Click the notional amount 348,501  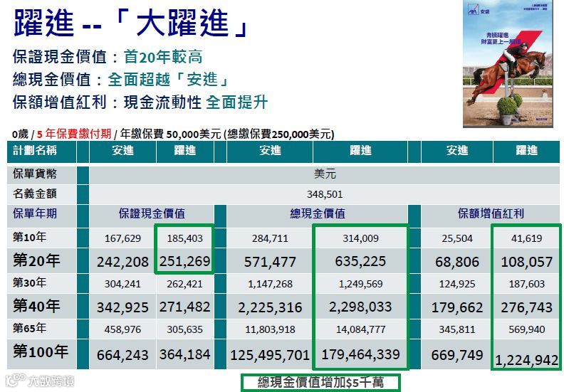pos(325,194)
